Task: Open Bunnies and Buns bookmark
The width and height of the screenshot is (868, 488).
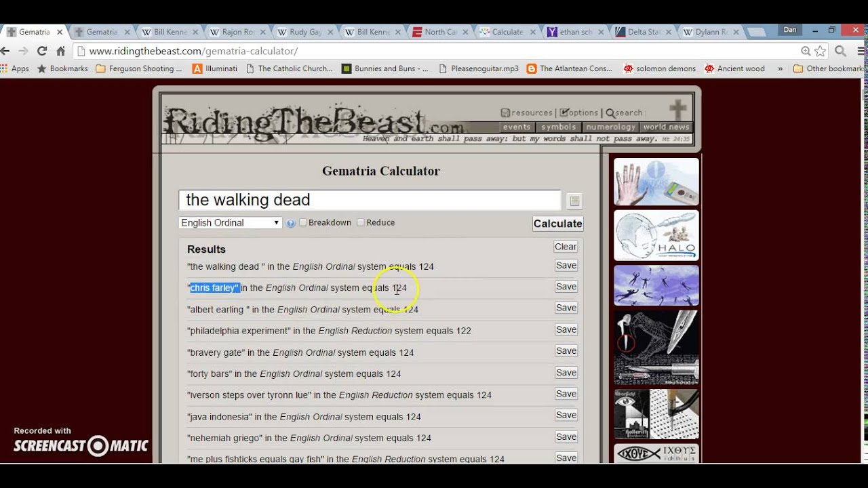Action: [x=385, y=68]
